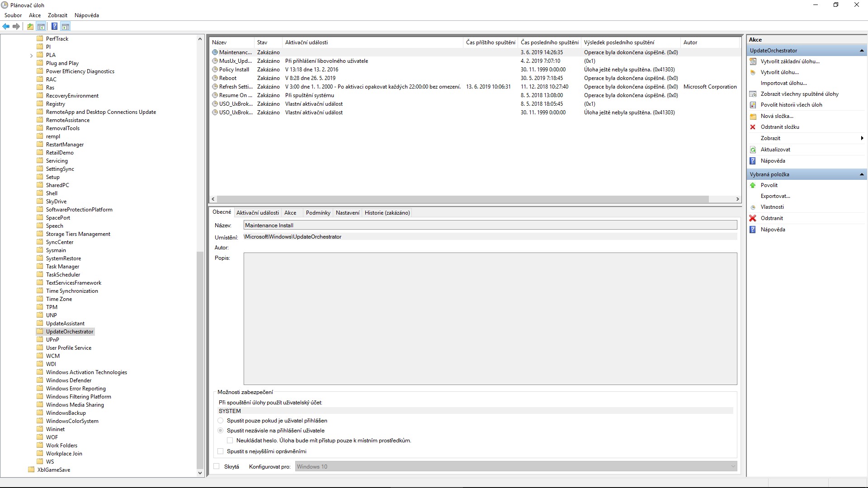Select the Windows Defender folder
The image size is (868, 488).
pyautogui.click(x=68, y=380)
